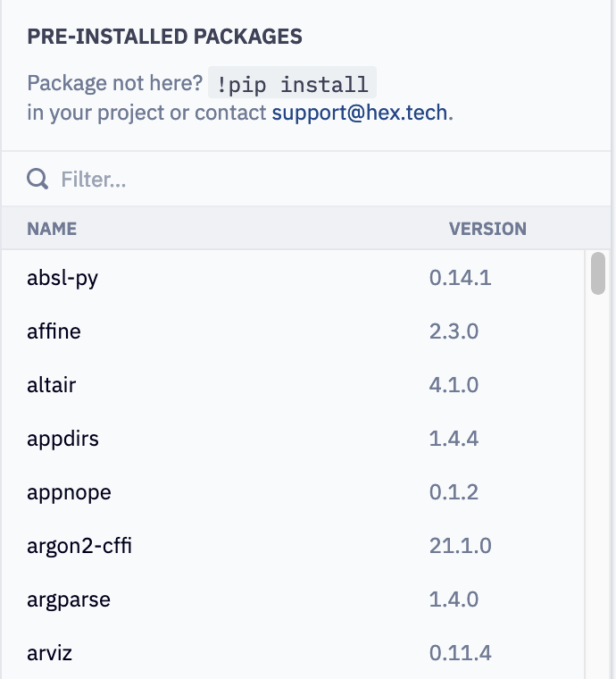
Task: Click the !pip install code snippet
Action: click(x=292, y=85)
